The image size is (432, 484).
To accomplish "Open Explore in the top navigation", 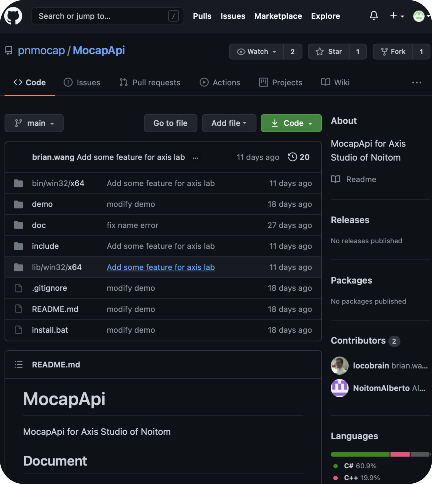I will (326, 16).
